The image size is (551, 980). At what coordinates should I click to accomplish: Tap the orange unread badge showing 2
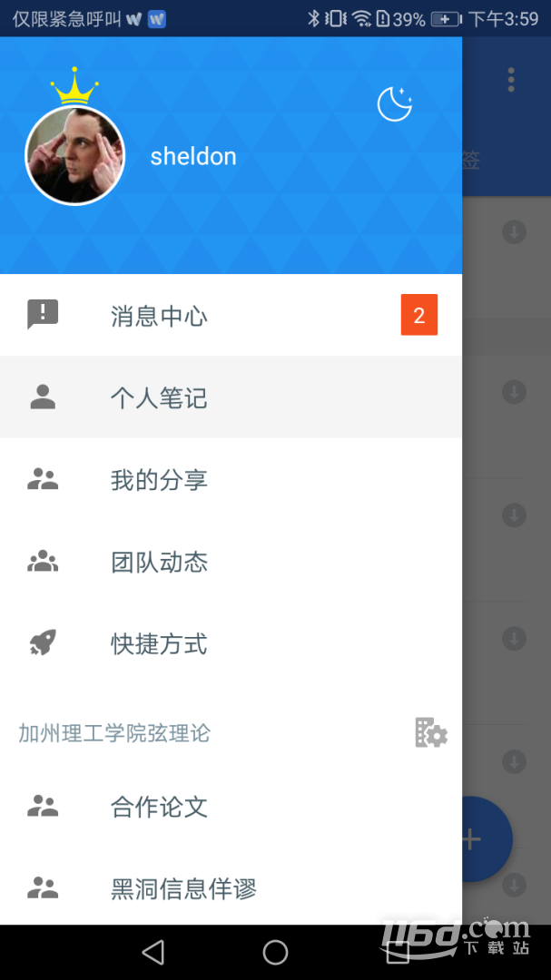tap(419, 315)
